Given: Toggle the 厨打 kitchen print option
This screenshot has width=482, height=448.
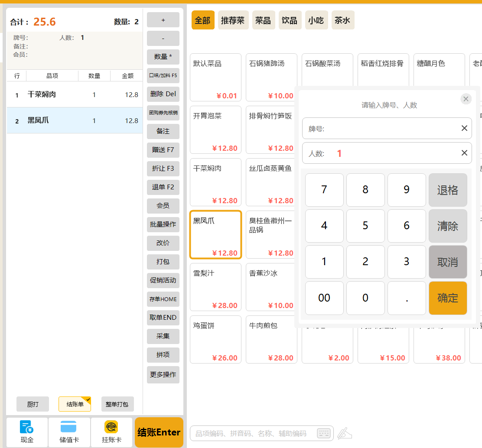Looking at the screenshot, I should tap(33, 404).
